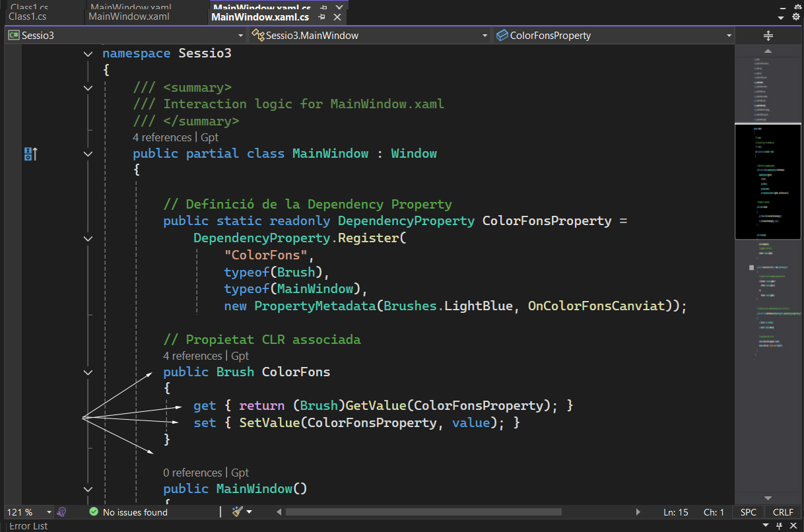
Task: Switch to the Class1.cs tab
Action: coord(28,17)
